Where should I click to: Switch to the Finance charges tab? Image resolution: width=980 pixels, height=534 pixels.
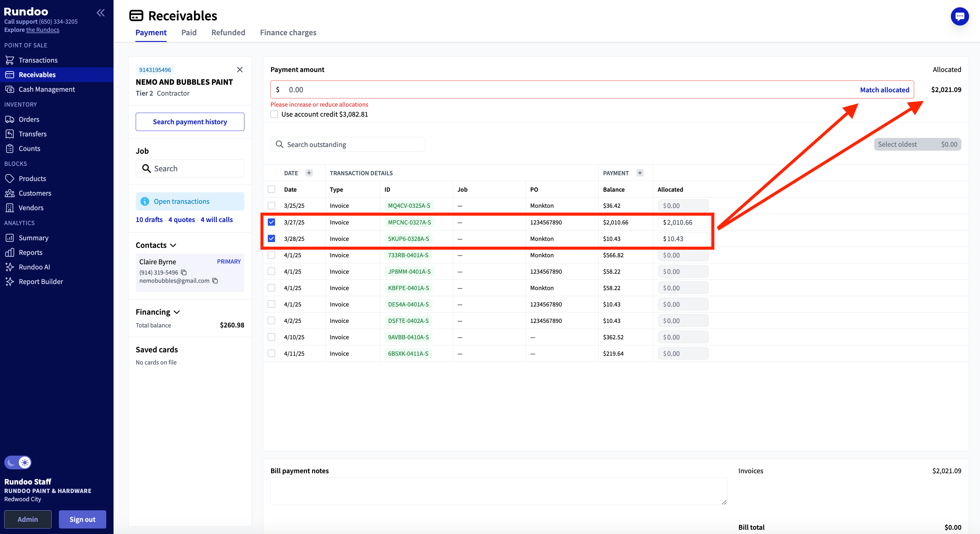[288, 33]
